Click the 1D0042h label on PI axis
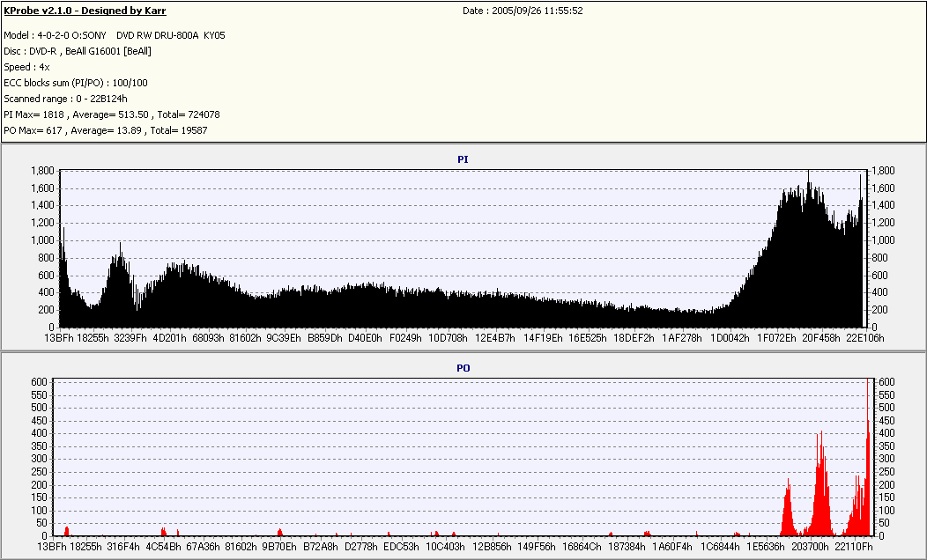The image size is (927, 560). point(730,338)
